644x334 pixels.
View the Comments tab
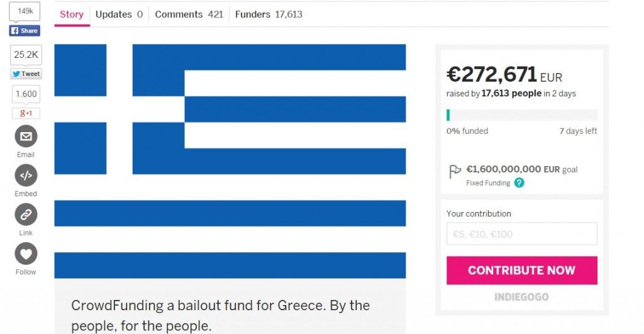[x=189, y=14]
